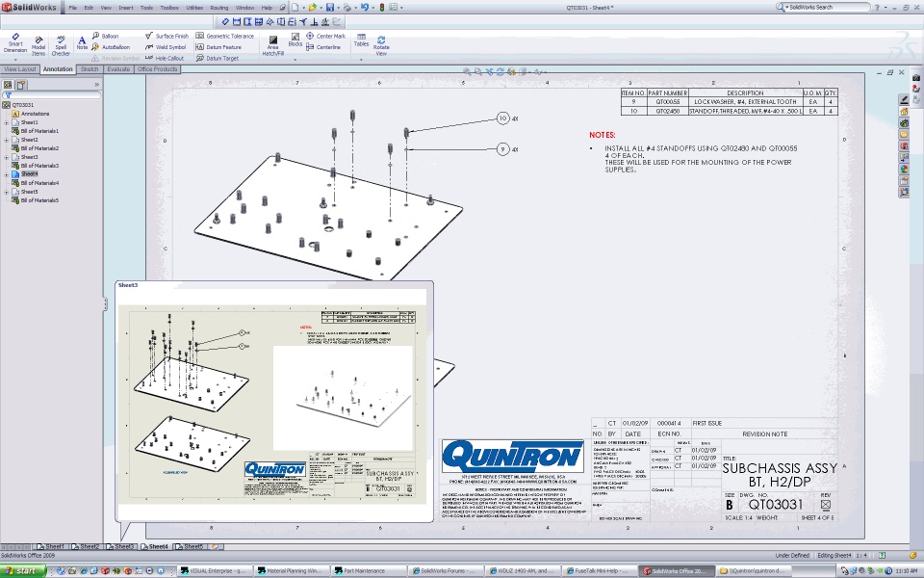
Task: Open the Blocks tool
Action: click(295, 39)
